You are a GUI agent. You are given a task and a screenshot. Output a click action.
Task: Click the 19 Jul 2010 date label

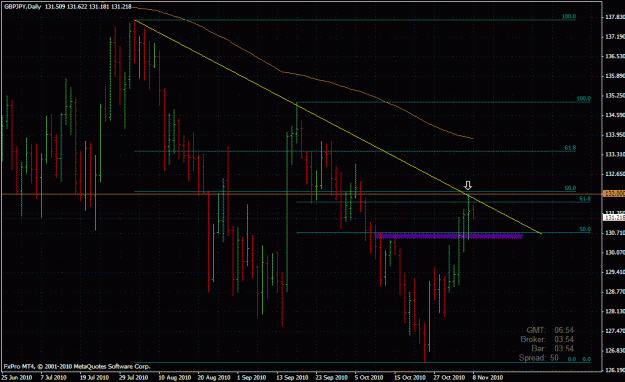coord(94,377)
